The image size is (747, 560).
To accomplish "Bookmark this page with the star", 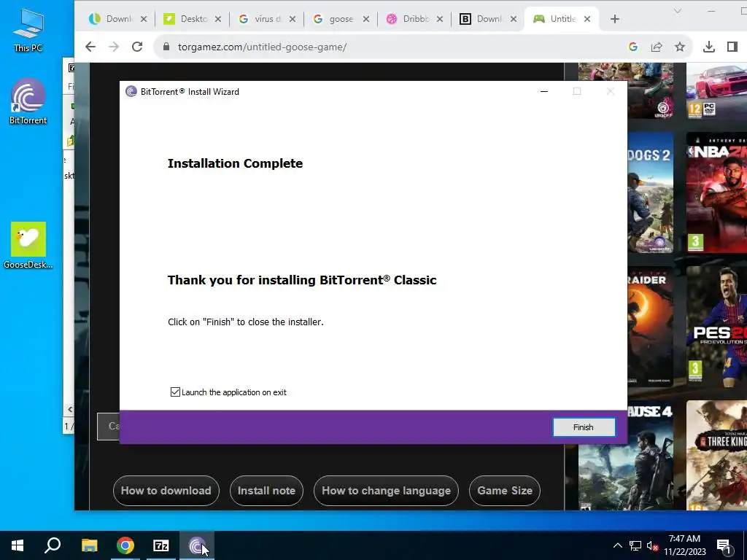I will 680,47.
